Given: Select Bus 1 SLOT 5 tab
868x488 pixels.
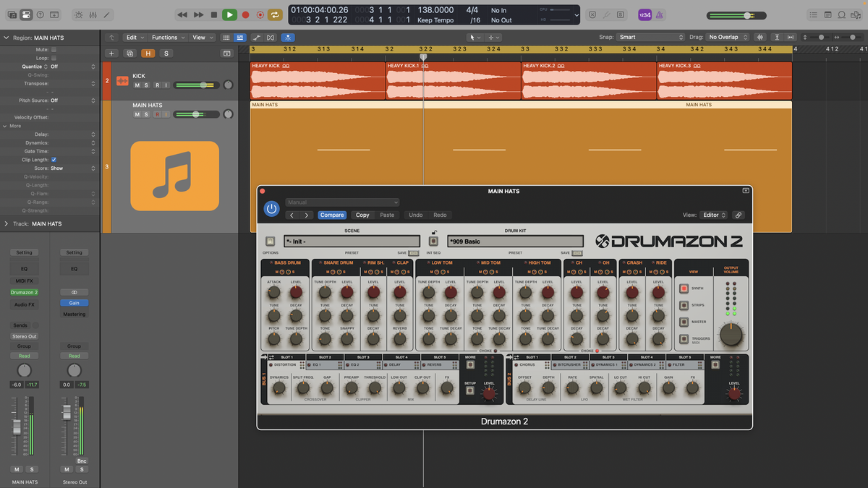Looking at the screenshot, I should (439, 357).
